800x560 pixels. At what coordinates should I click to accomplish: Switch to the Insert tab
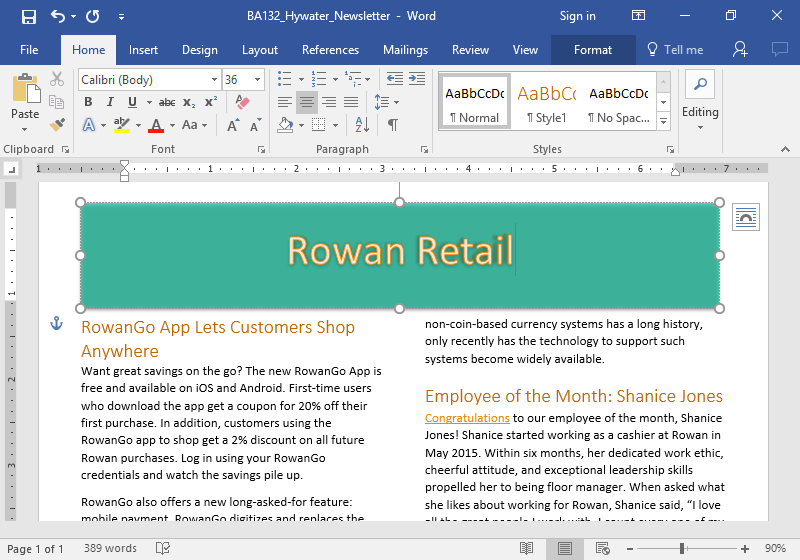pyautogui.click(x=143, y=50)
